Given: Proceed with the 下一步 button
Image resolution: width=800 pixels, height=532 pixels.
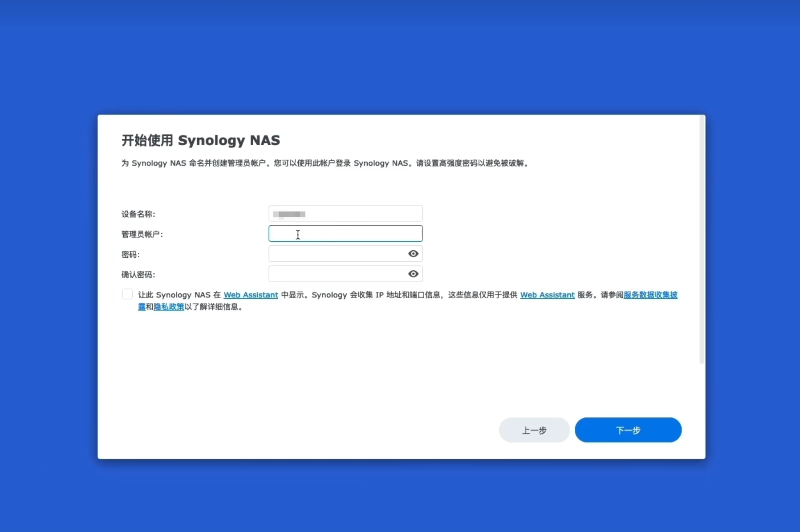Looking at the screenshot, I should coord(628,430).
